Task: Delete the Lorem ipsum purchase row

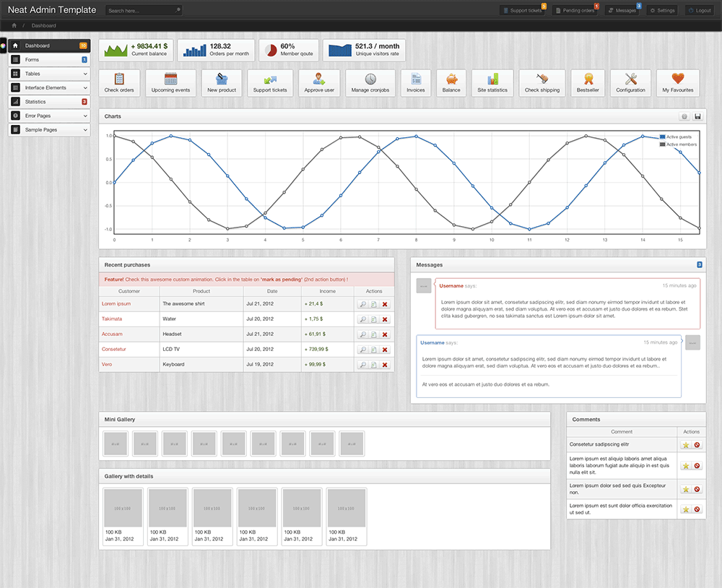Action: tap(385, 304)
